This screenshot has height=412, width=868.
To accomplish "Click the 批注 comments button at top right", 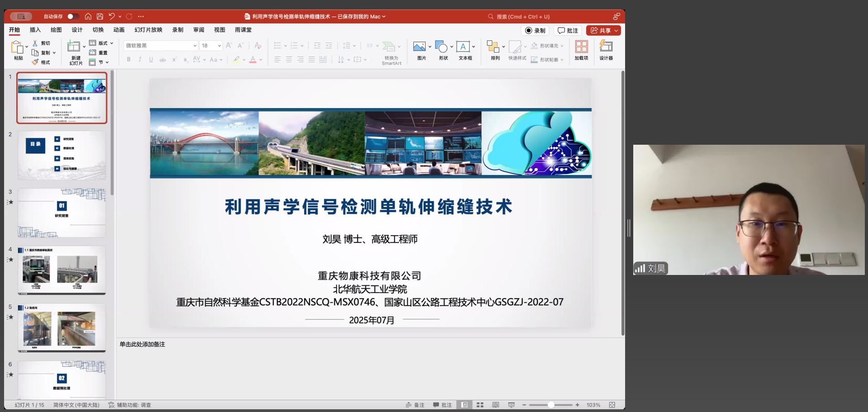I will point(568,30).
